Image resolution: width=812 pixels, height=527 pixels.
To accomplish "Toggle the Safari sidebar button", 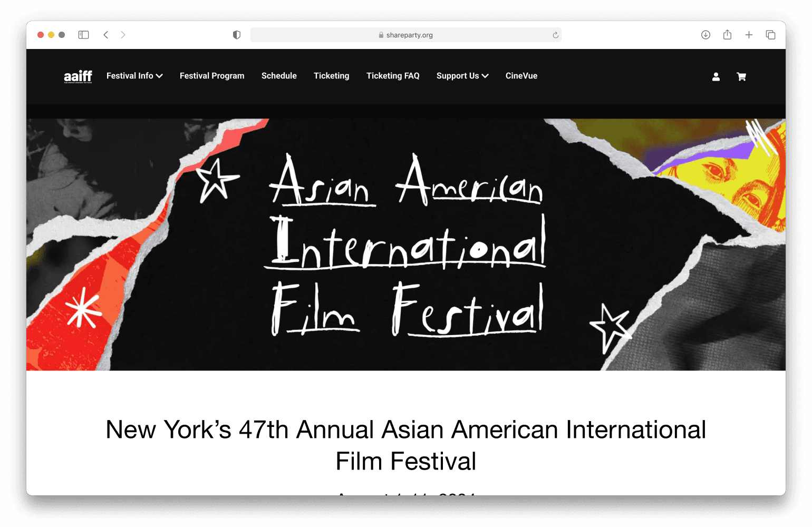I will (x=83, y=35).
